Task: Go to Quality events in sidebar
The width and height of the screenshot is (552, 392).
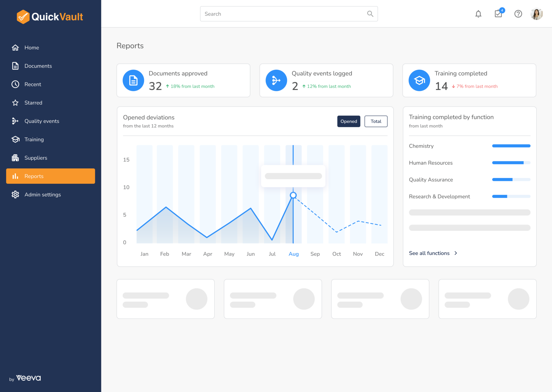Action: 42,121
